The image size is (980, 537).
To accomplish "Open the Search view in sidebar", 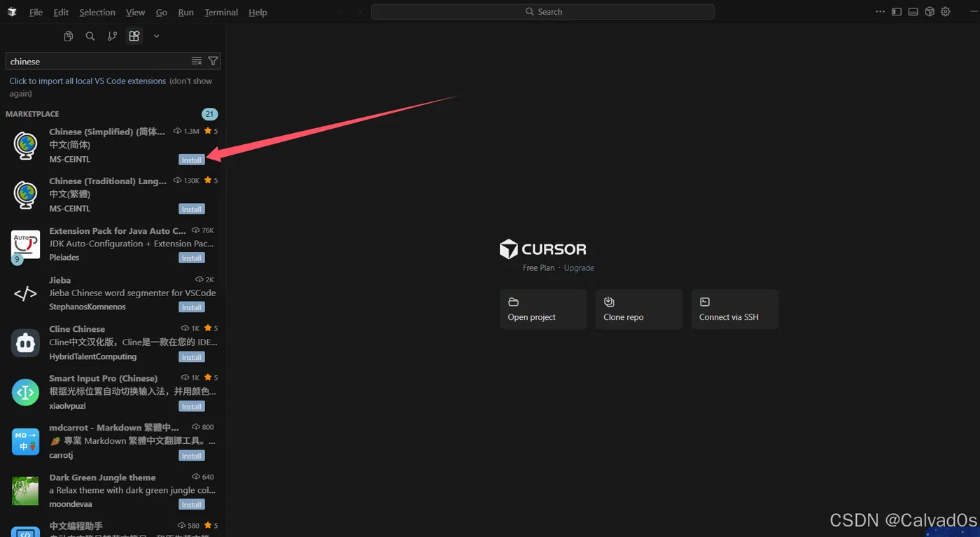I will tap(90, 36).
